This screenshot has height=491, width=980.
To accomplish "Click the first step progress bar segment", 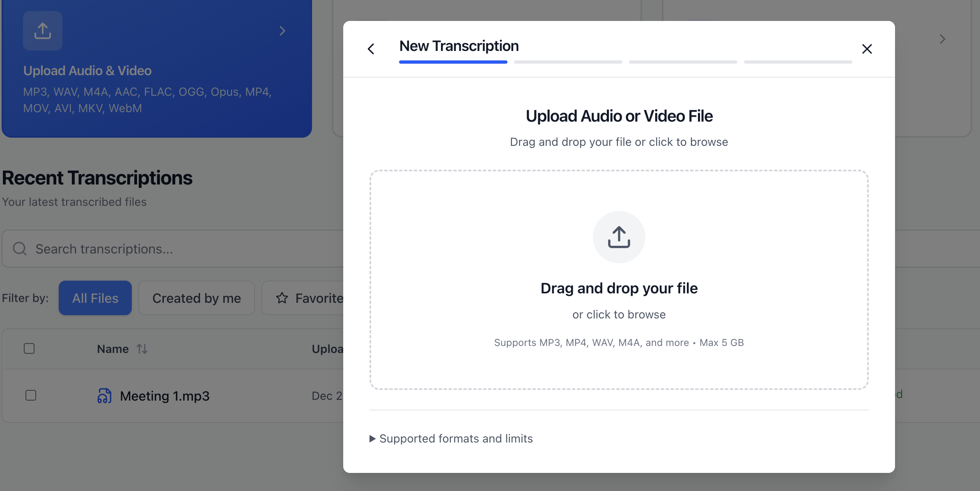I will (x=453, y=62).
